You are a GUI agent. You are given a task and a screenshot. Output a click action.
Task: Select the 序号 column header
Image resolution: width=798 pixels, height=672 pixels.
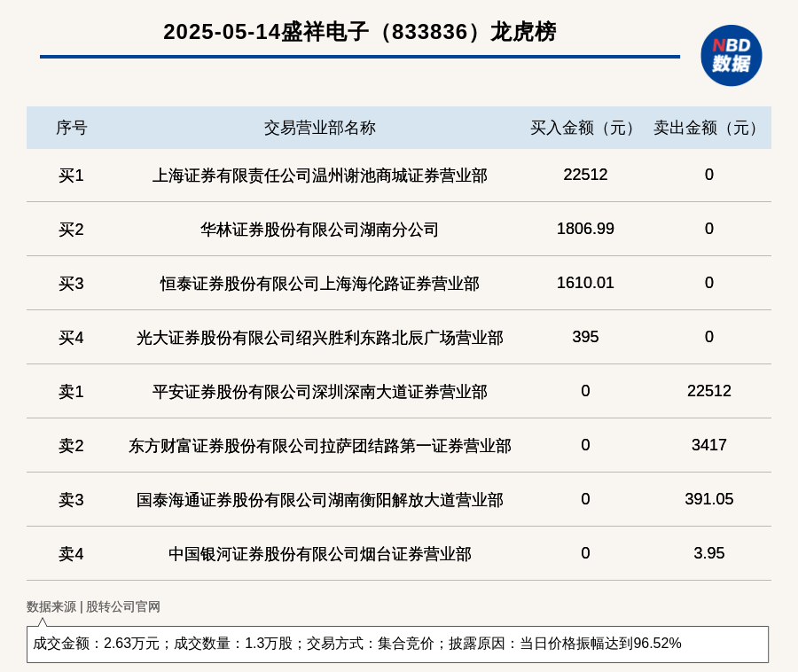coord(71,128)
